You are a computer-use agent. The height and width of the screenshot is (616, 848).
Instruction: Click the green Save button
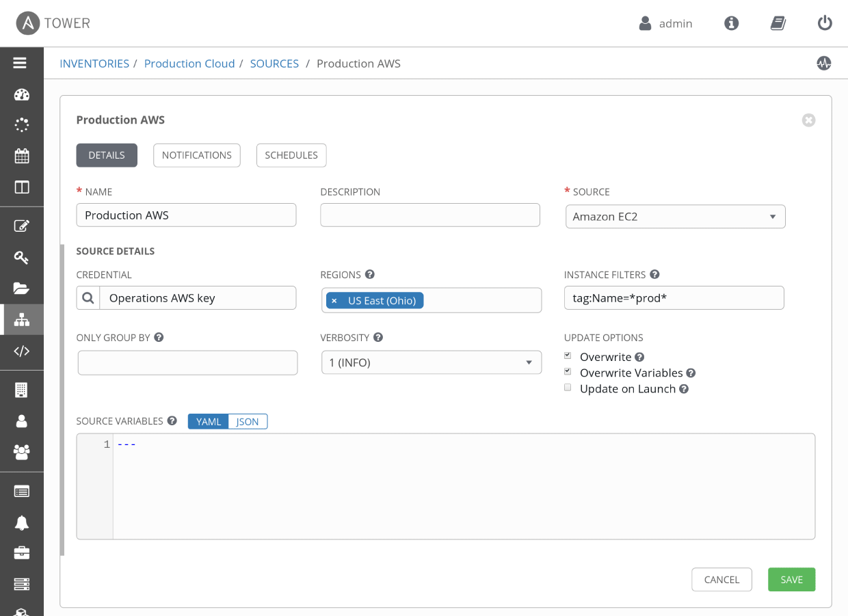[x=791, y=579]
